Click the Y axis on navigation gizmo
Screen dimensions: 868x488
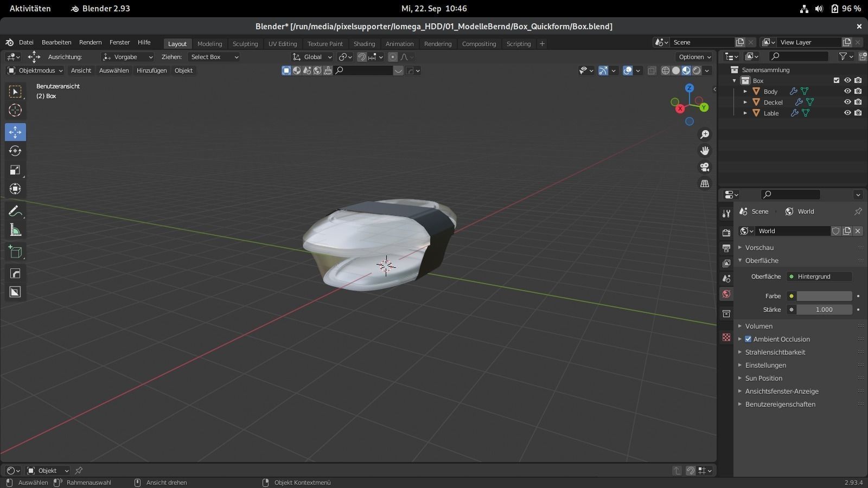pos(704,107)
